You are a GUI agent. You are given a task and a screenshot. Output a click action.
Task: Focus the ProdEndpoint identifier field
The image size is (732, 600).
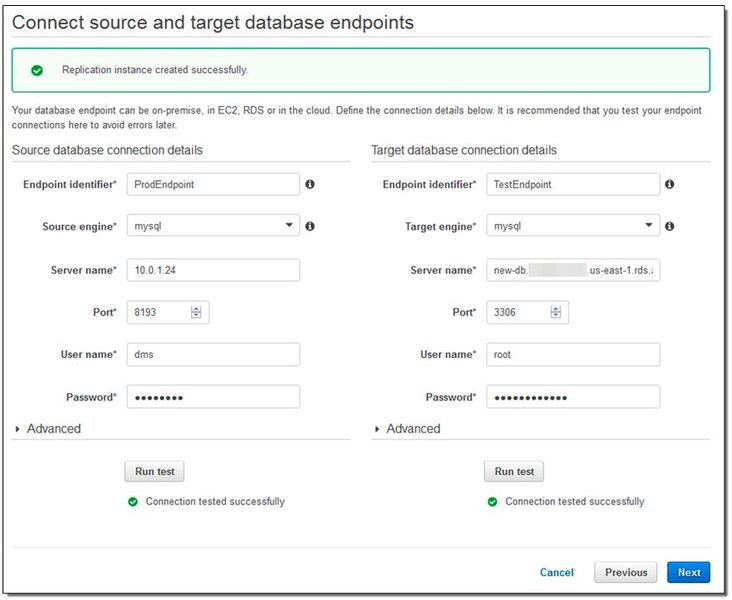213,185
